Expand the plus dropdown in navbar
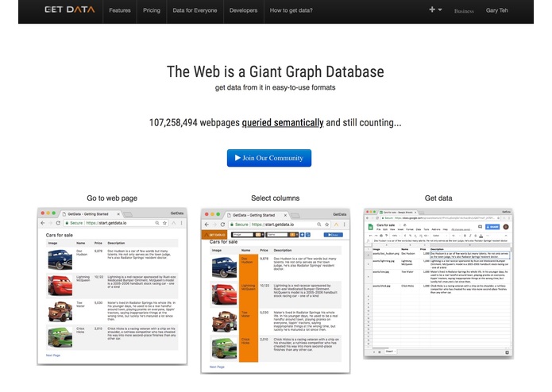The image size is (552, 392). click(435, 10)
